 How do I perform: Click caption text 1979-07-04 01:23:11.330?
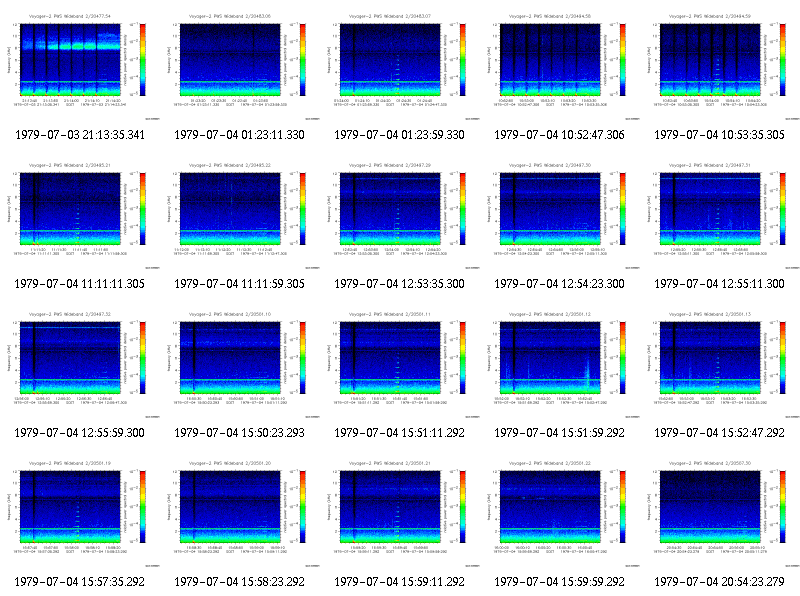click(x=239, y=135)
